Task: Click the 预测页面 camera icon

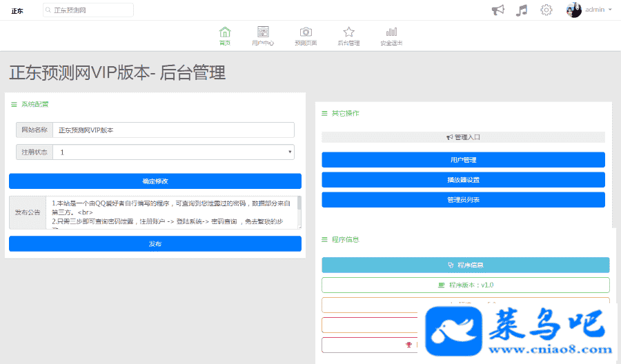Action: (x=306, y=32)
